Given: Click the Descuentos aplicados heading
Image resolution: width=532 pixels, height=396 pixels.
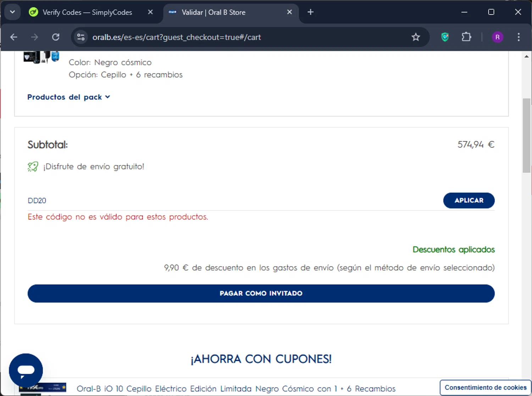Looking at the screenshot, I should coord(454,249).
